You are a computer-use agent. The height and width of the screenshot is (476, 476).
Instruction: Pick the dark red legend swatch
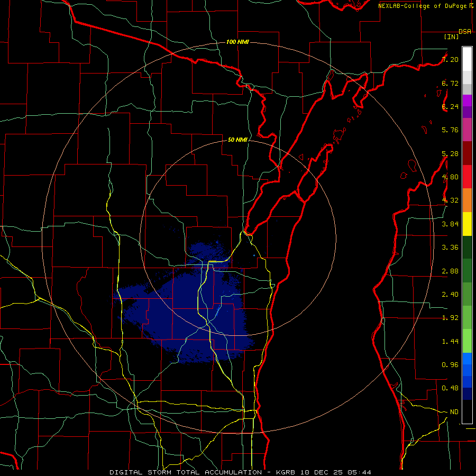click(x=467, y=153)
